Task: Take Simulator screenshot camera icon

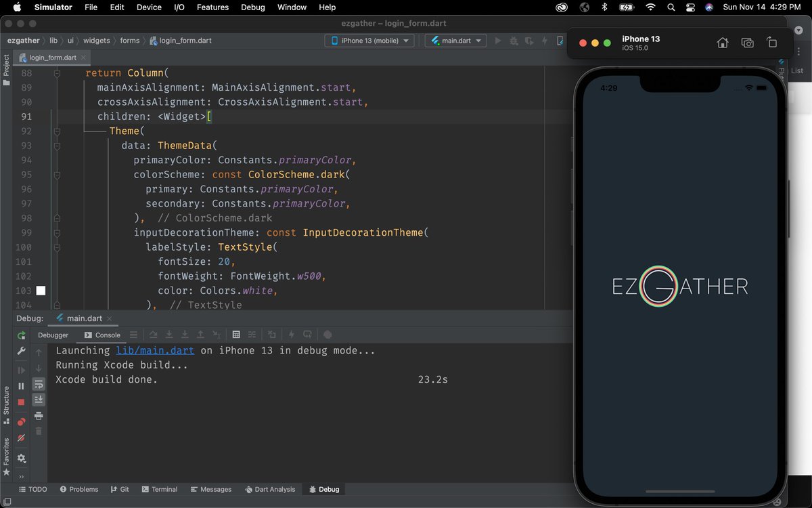Action: tap(747, 43)
